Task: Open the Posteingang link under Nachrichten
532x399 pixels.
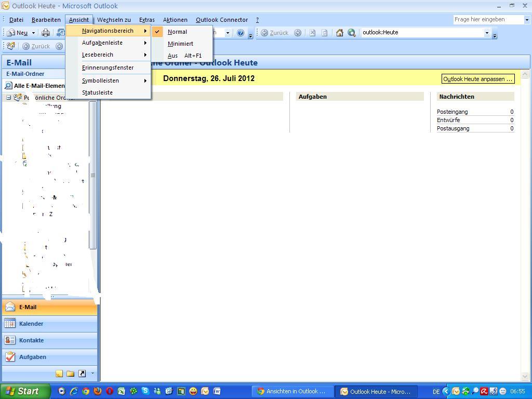Action: point(453,112)
